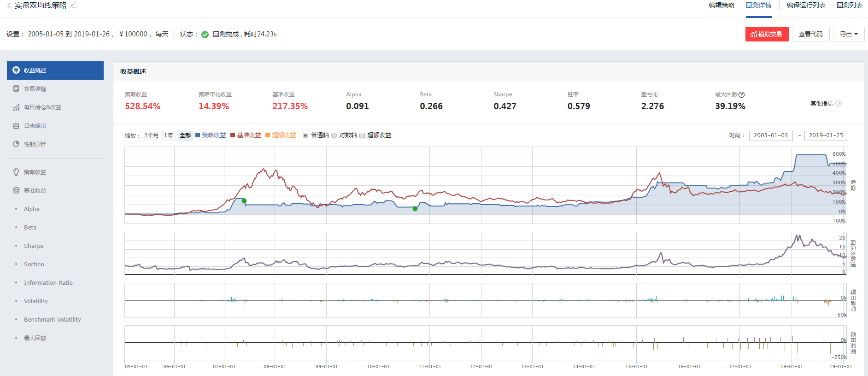Click the 日志输出 calendar icon

(x=16, y=125)
